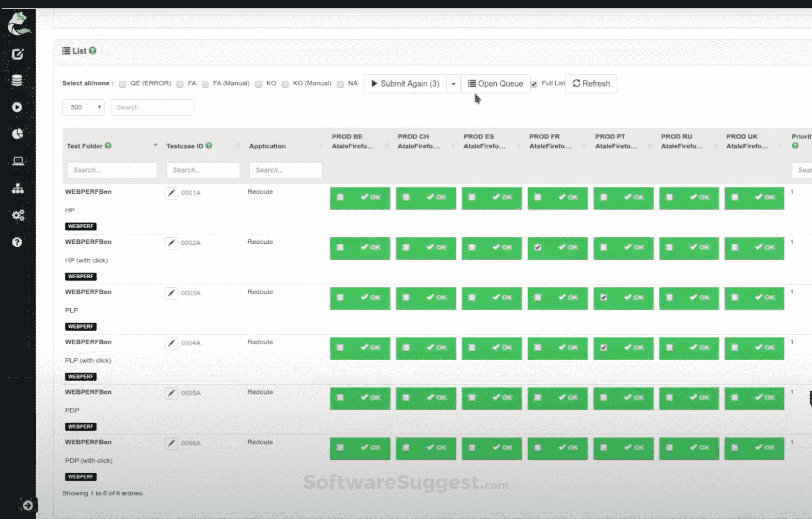Uncheck the Full List checkbox

(534, 84)
